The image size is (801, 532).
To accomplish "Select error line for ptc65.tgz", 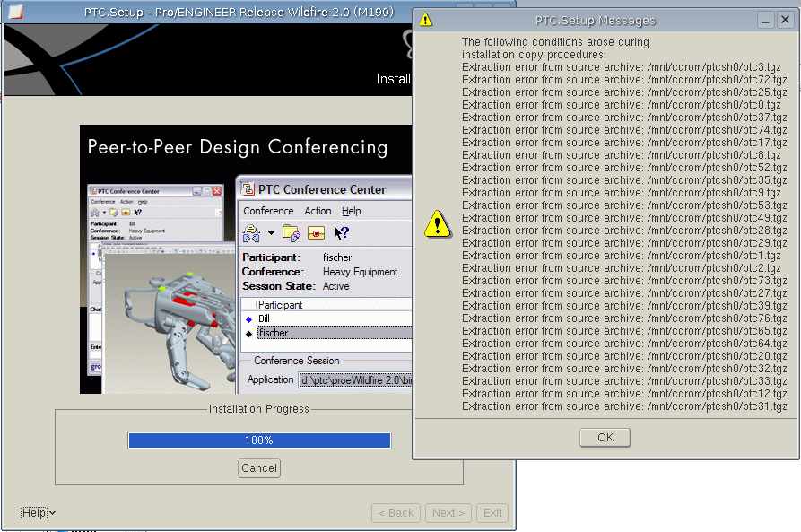I will (x=624, y=331).
